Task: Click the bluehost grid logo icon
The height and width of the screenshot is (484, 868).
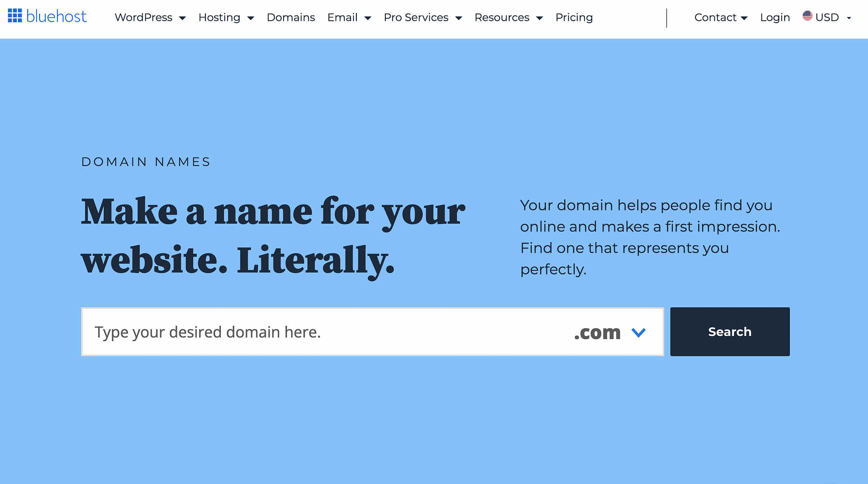Action: point(15,16)
